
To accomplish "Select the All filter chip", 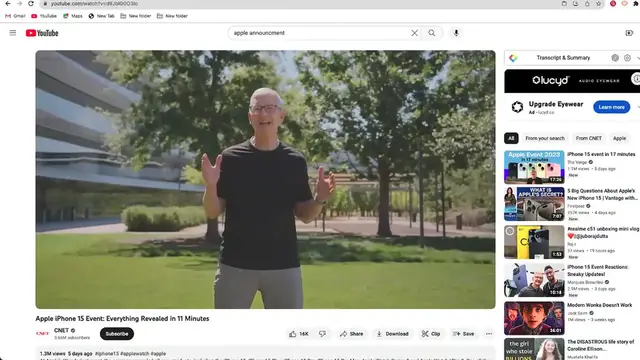I will click(x=511, y=138).
